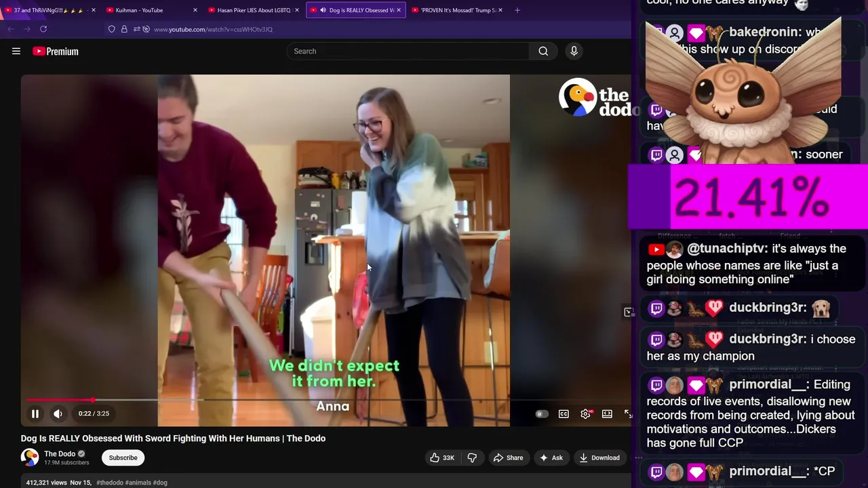Switch to 'Hasan Piker LIES About LGBTQ' tab
Screen dimensions: 868x488
click(252, 10)
